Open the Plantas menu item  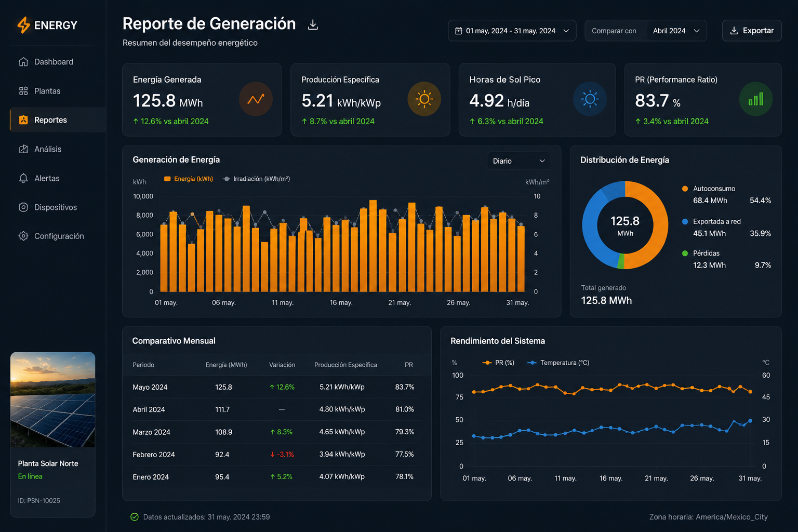53,91
